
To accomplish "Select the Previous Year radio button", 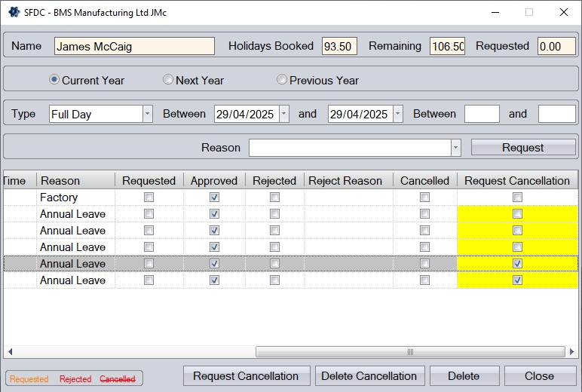I will pos(282,80).
